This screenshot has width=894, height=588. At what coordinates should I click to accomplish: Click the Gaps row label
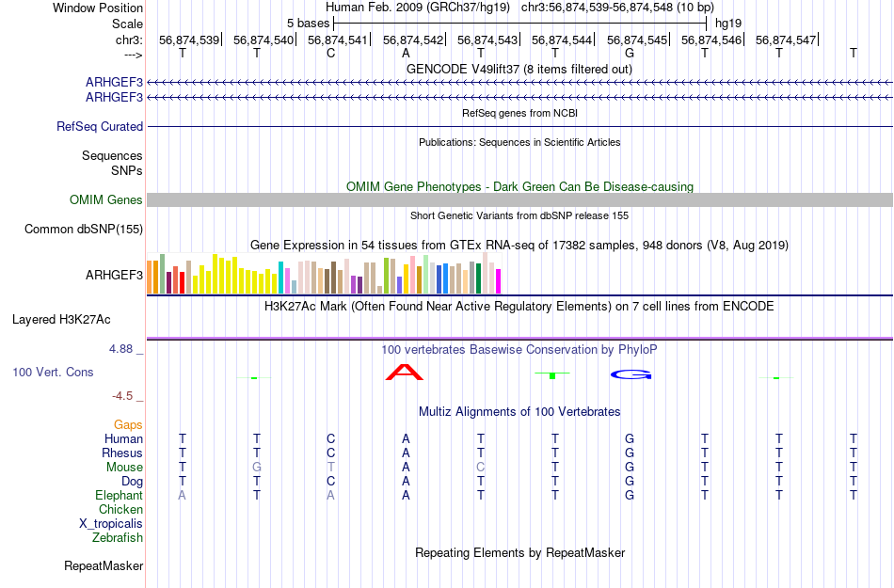point(128,425)
